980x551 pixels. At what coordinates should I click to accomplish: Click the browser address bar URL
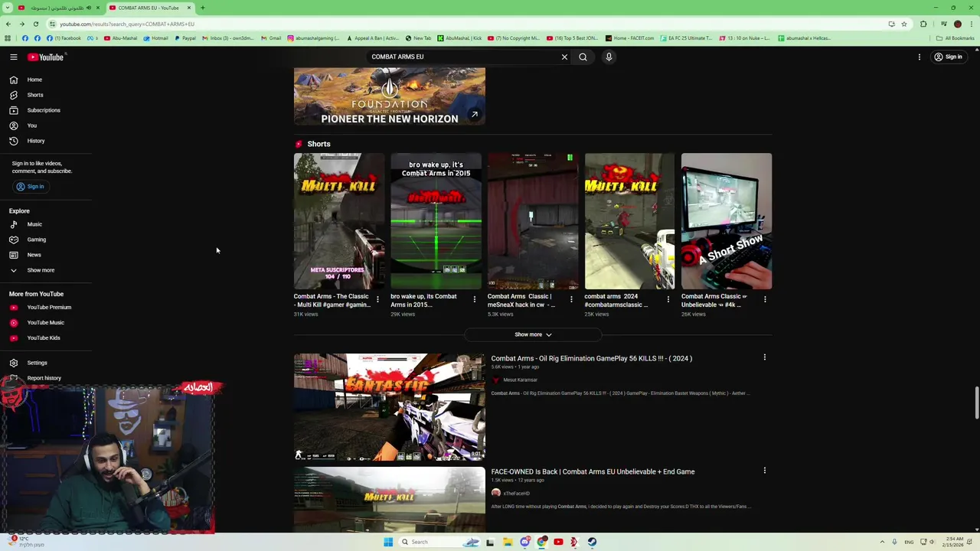(127, 24)
